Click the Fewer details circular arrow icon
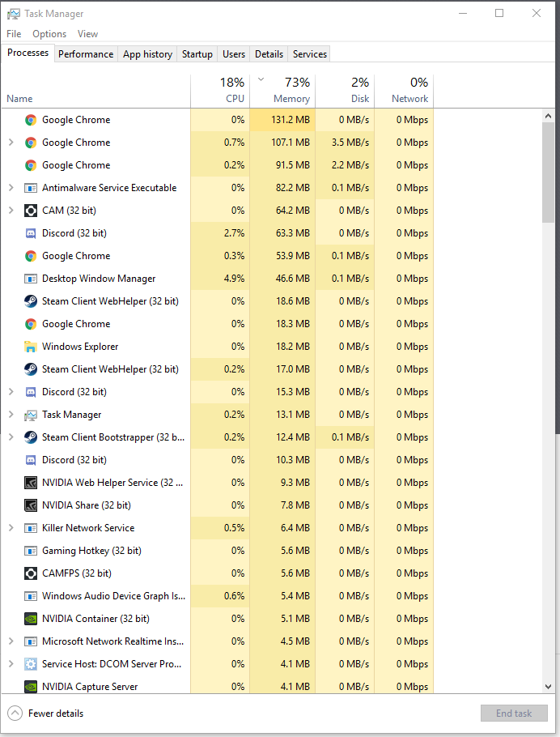The width and height of the screenshot is (560, 737). tap(15, 713)
